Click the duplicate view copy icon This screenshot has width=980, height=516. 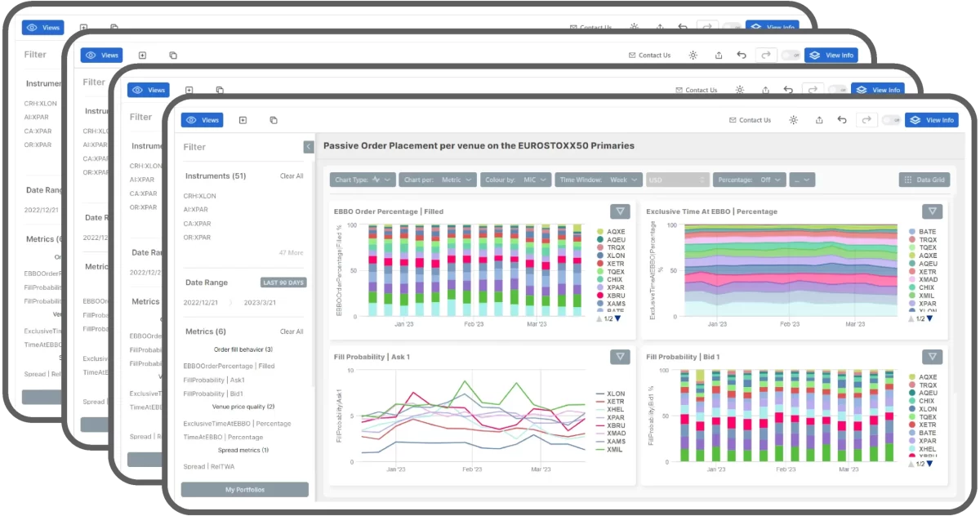click(274, 120)
